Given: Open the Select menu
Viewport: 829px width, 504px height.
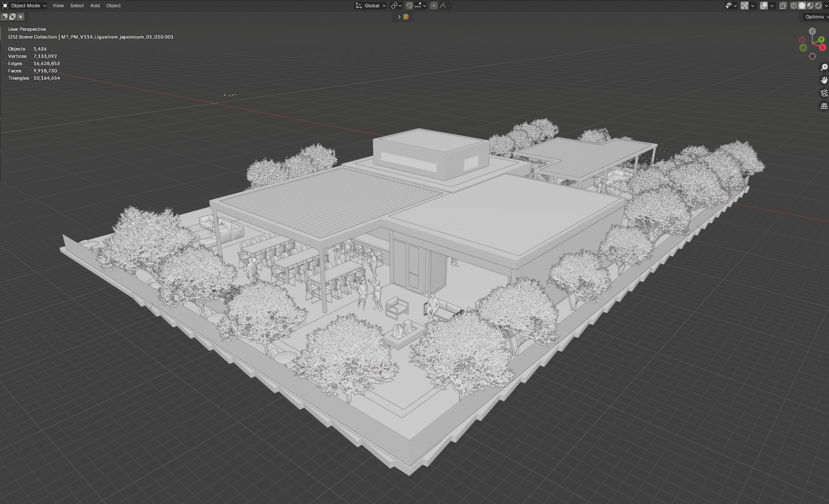Looking at the screenshot, I should [77, 6].
